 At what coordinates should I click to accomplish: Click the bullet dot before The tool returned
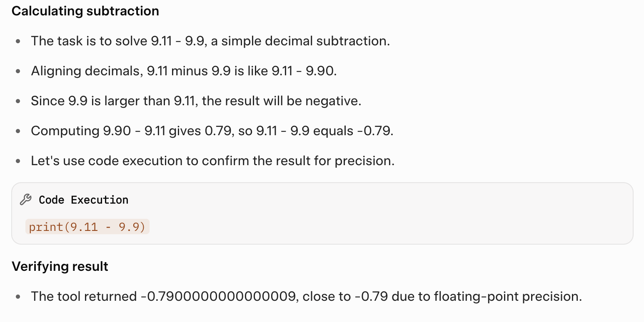click(x=18, y=297)
